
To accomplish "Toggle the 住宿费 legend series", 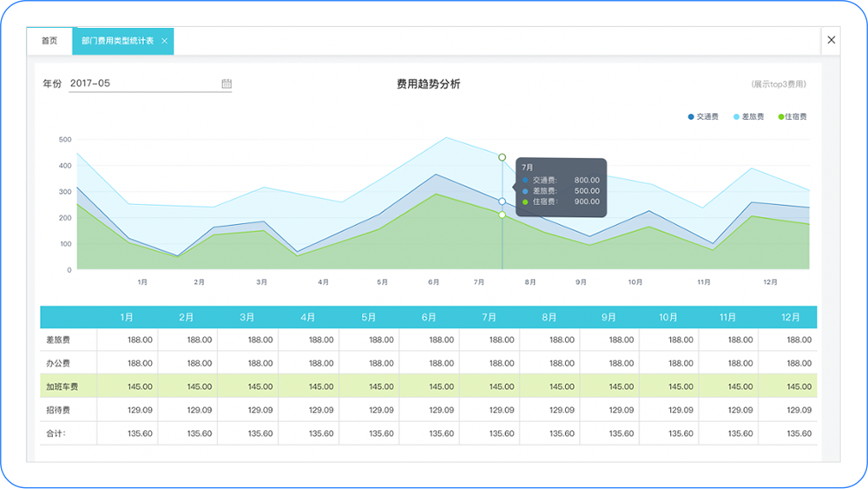I will click(792, 116).
